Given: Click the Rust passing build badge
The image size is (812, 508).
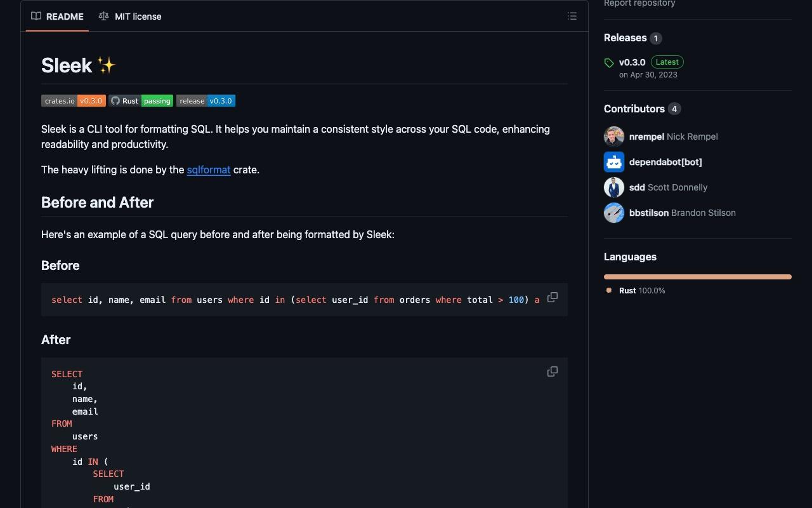Looking at the screenshot, I should coord(141,101).
